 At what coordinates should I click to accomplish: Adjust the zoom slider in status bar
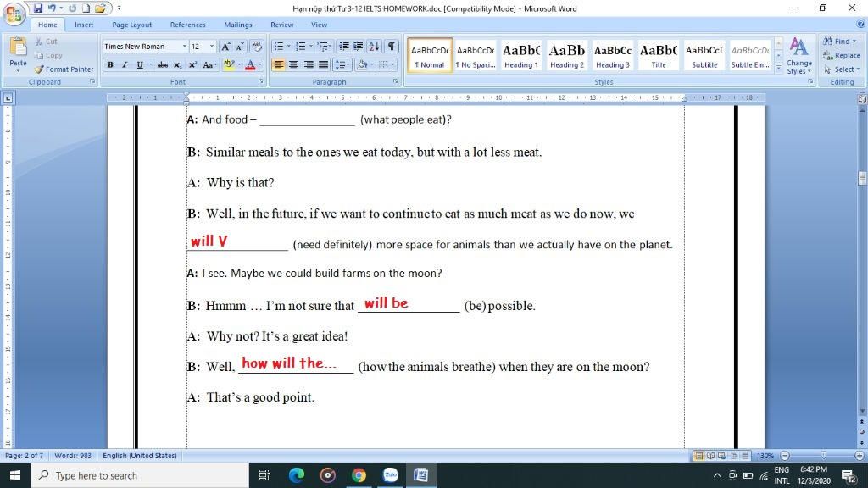click(822, 456)
